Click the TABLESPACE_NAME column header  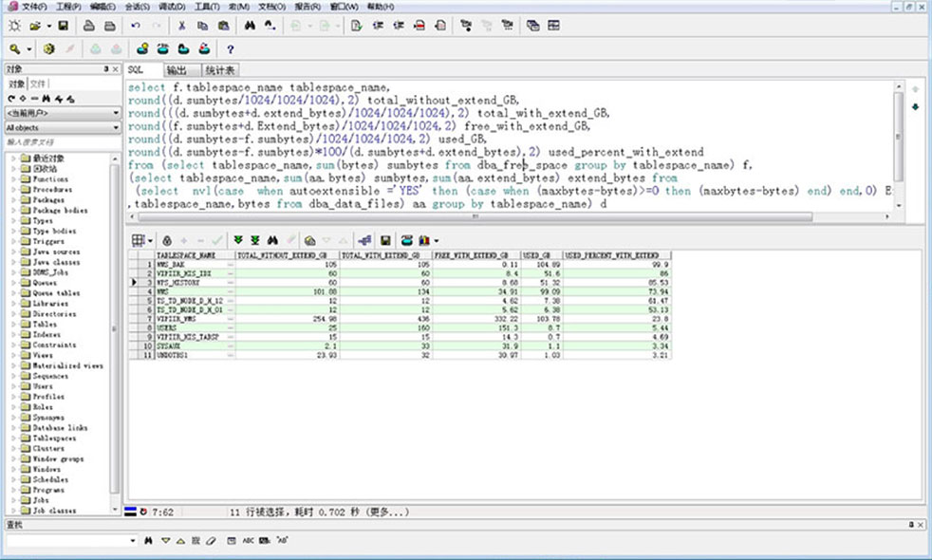click(185, 255)
